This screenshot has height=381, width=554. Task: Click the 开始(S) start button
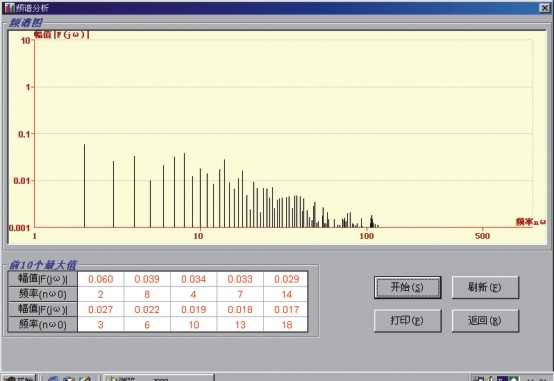pos(407,287)
